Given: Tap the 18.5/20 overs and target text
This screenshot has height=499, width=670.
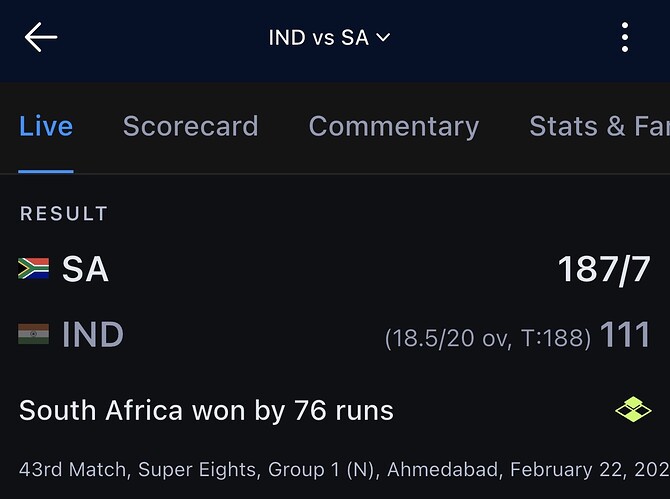Looking at the screenshot, I should point(488,338).
